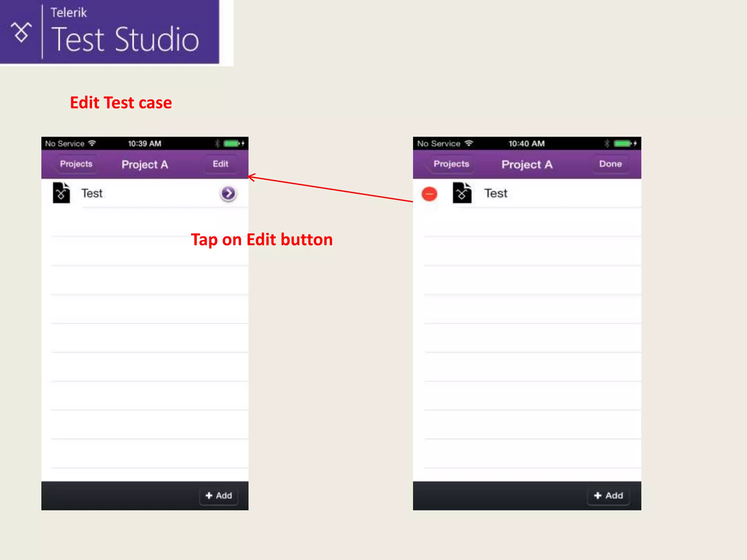Tap Test file icon in left phone
Viewport: 747px width, 560px height.
pyautogui.click(x=61, y=193)
